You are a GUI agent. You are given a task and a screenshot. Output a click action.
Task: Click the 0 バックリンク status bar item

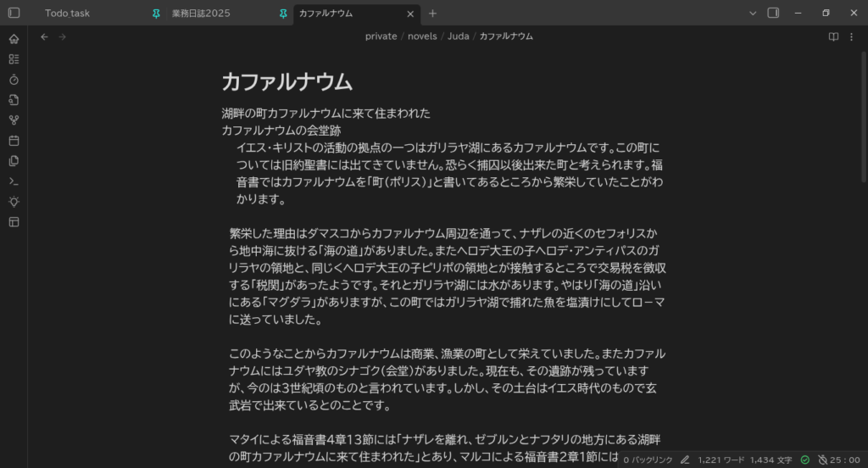pos(648,460)
